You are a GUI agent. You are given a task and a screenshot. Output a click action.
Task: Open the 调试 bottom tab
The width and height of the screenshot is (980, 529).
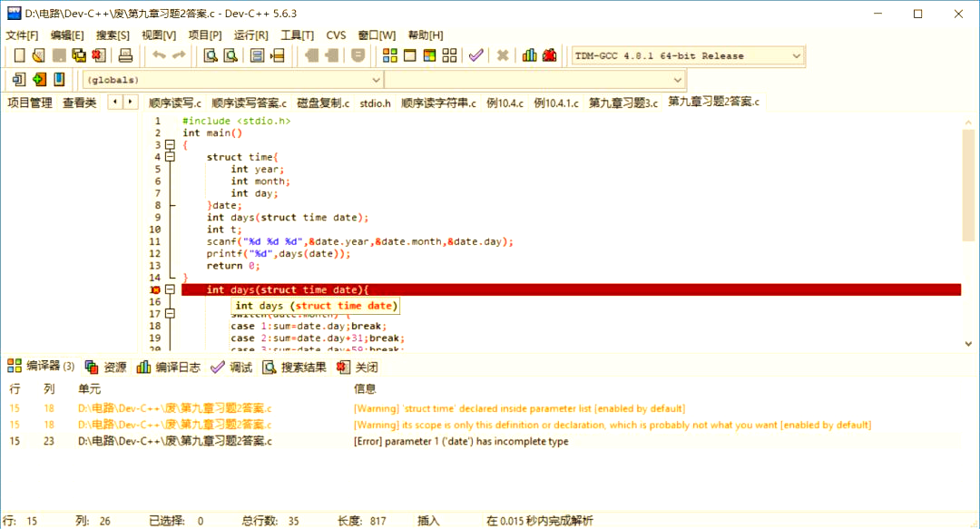tap(231, 367)
